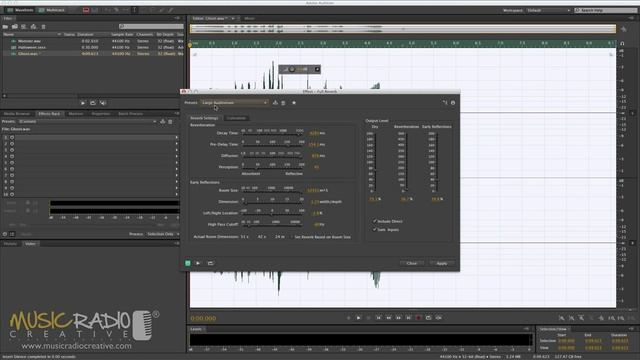Switch to the Coloration tab

point(236,118)
